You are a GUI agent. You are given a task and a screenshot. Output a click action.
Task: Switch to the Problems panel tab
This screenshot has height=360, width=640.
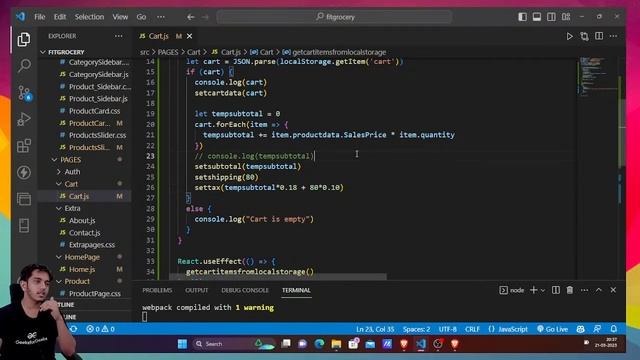point(157,290)
